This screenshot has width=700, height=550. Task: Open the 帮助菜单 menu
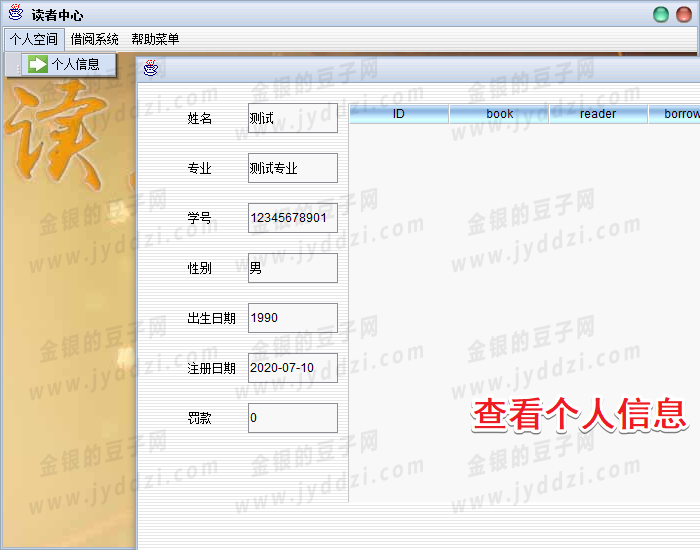(155, 39)
